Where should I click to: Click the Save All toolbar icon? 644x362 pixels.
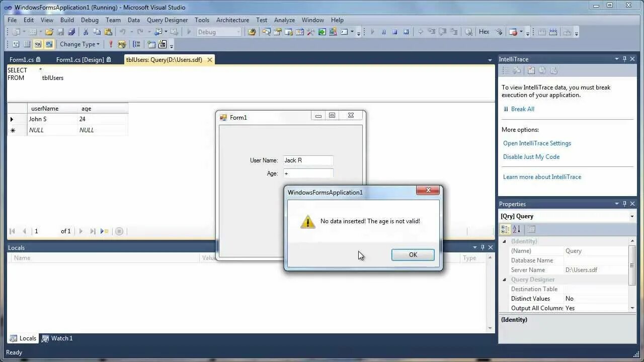[x=71, y=32]
